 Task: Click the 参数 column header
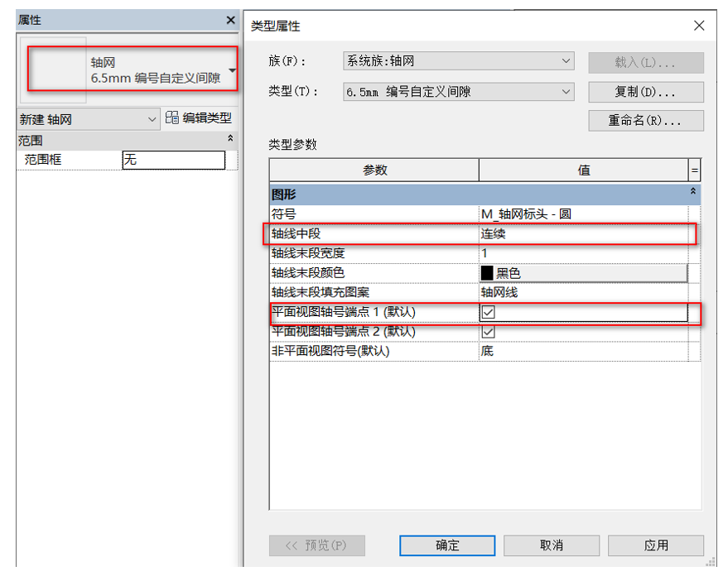click(374, 170)
